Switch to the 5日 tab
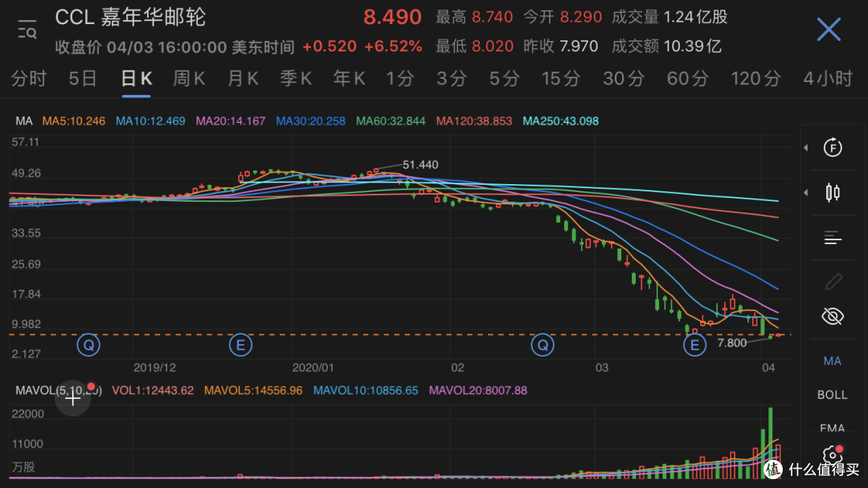Screen dimensions: 868x488 (x=83, y=79)
